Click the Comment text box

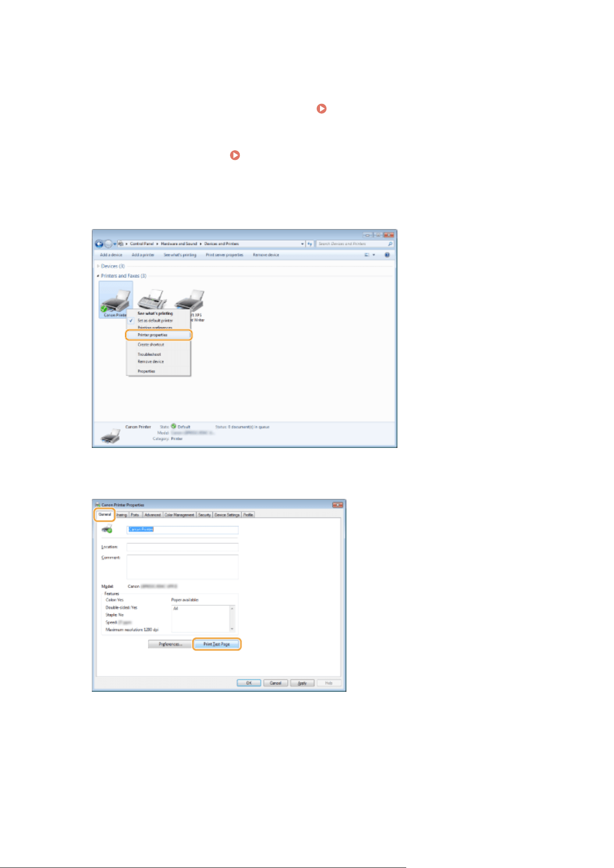(183, 567)
